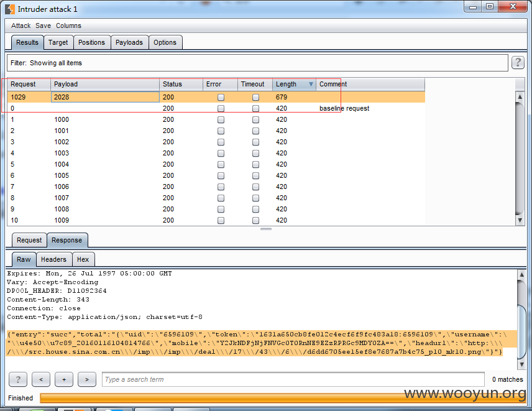Sort by Comment column header
This screenshot has width=532, height=411.
coord(370,84)
